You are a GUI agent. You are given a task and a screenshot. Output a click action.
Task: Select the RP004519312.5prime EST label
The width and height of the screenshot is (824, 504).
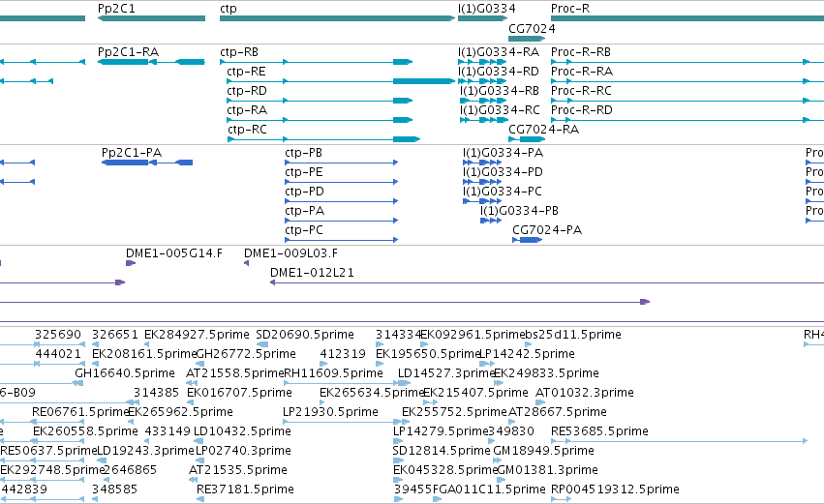tap(615, 490)
